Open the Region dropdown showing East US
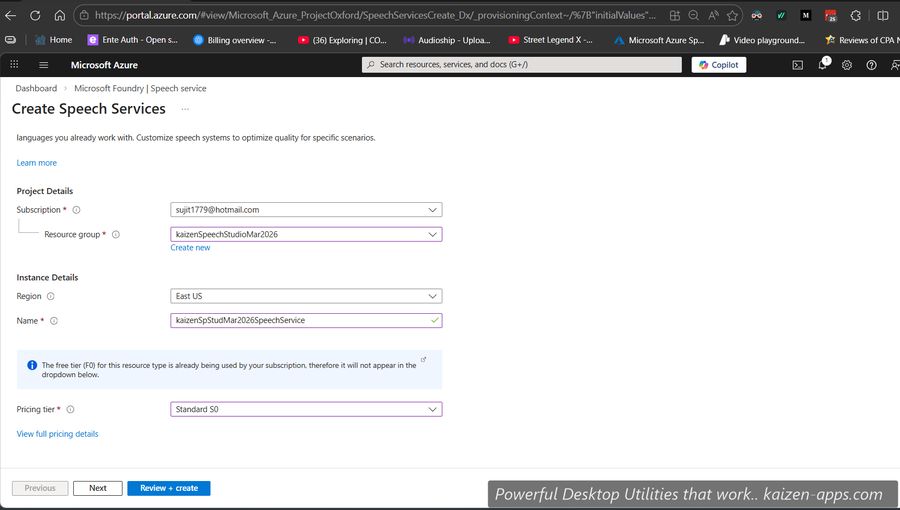Screen dimensions: 900x510 [306, 297]
